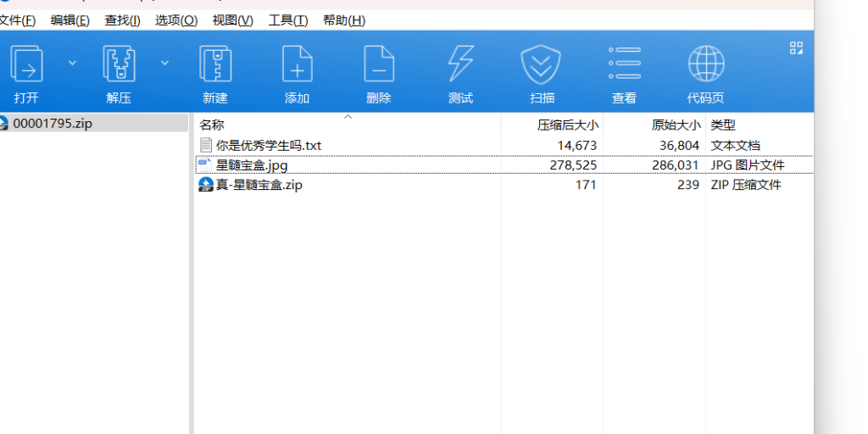The width and height of the screenshot is (868, 434).
Task: Click the View (查看) list icon
Action: coord(625,64)
